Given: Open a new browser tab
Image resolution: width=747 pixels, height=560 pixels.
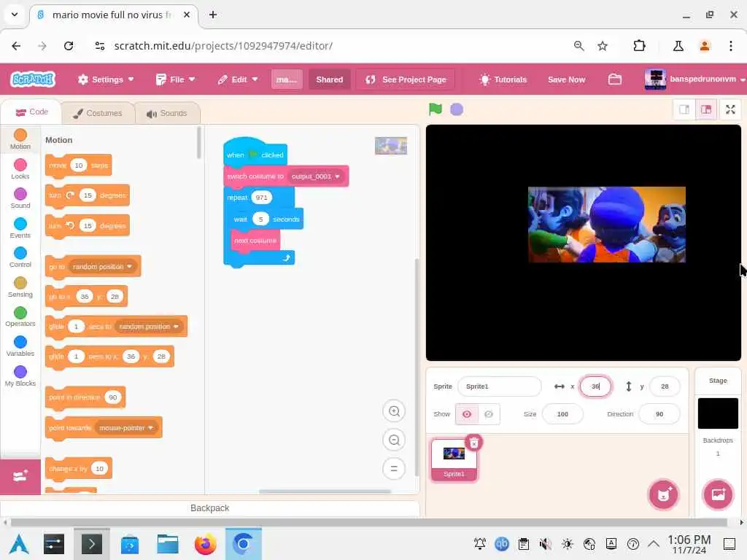Looking at the screenshot, I should click(213, 15).
